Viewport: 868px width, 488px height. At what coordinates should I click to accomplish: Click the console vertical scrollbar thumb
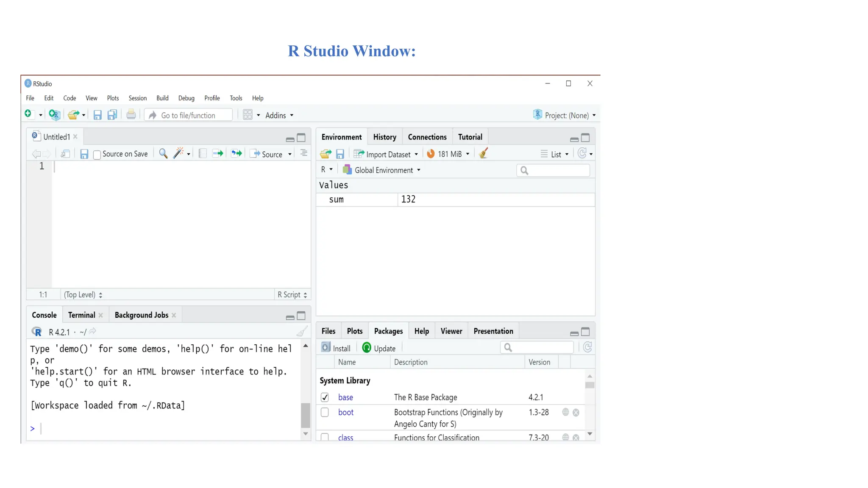(x=306, y=415)
